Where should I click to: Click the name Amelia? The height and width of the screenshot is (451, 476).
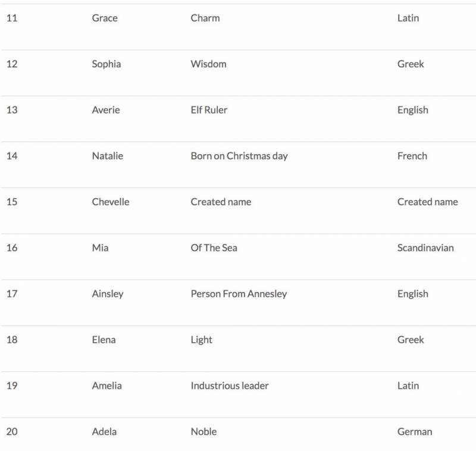[107, 386]
